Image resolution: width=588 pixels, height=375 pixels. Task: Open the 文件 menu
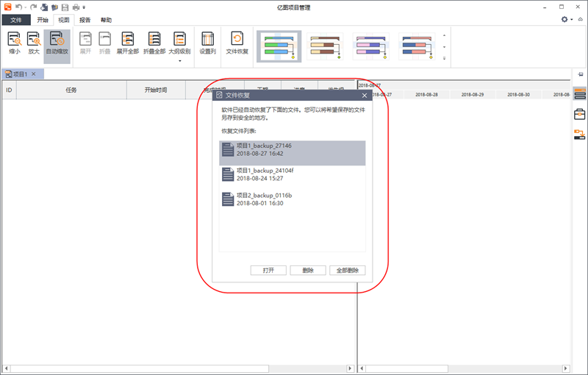pyautogui.click(x=16, y=20)
